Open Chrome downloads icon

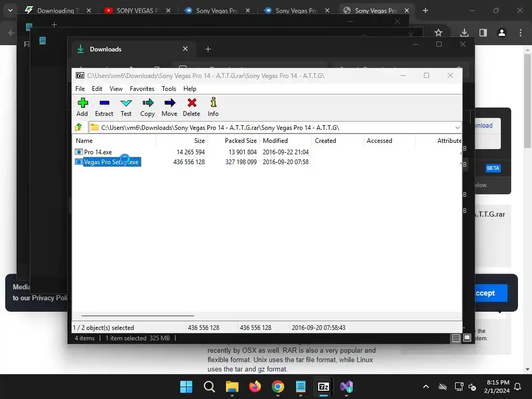pos(464,33)
